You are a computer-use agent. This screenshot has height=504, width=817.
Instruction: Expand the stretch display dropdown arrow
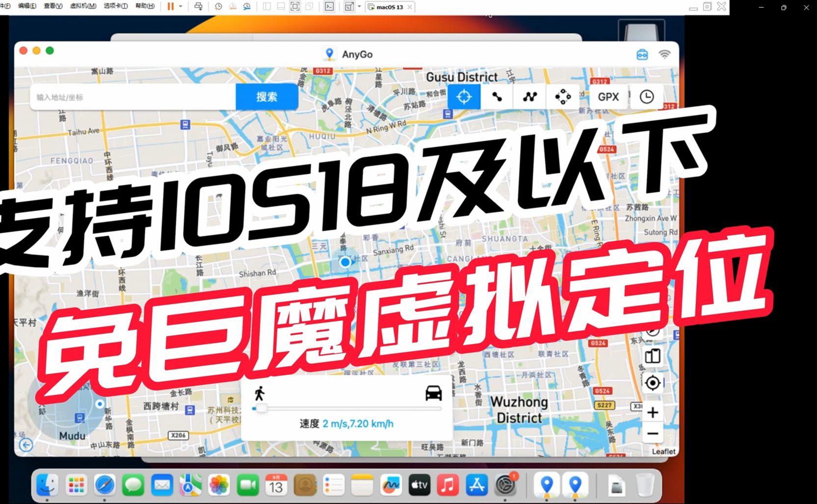tap(359, 6)
